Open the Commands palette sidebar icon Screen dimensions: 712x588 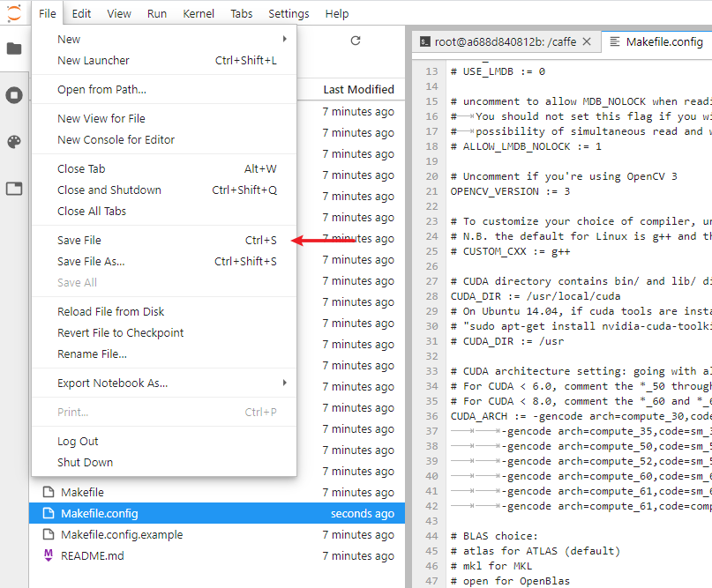click(x=14, y=142)
